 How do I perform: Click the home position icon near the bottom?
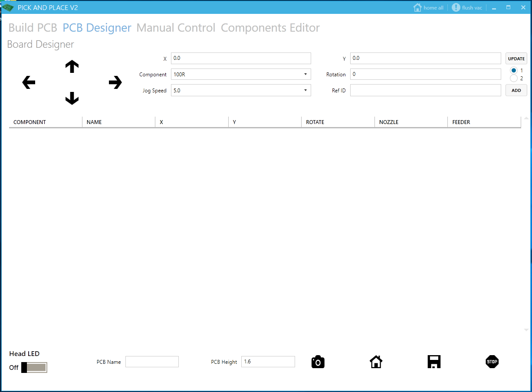click(376, 362)
